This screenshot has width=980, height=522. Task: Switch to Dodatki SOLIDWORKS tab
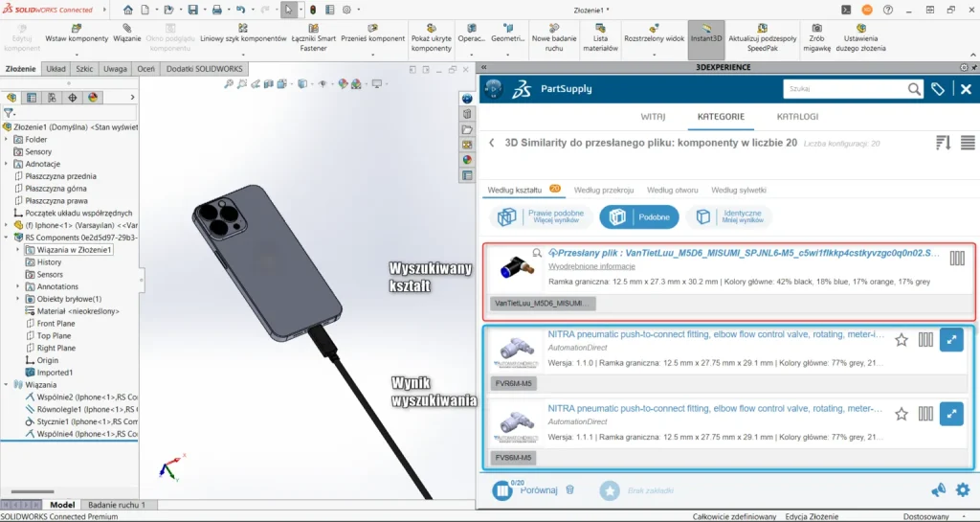(x=204, y=69)
